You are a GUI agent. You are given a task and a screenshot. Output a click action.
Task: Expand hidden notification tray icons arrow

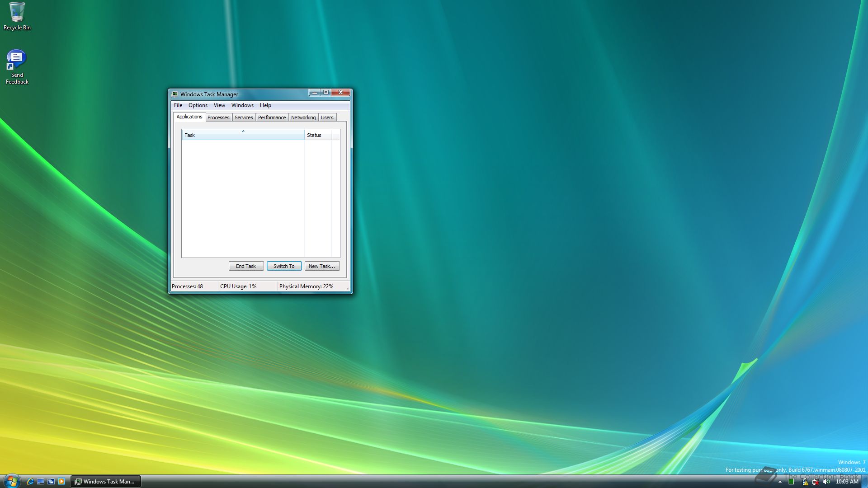pos(780,482)
